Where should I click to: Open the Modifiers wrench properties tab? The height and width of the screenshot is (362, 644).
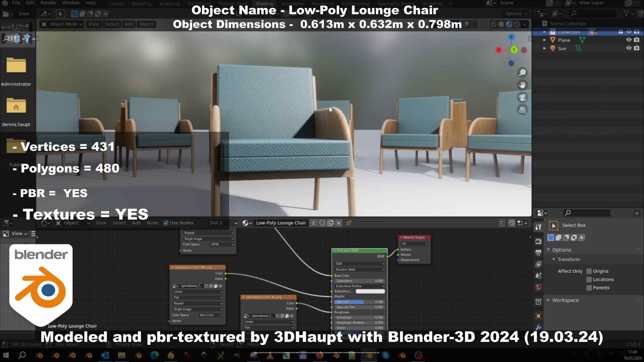[538, 327]
